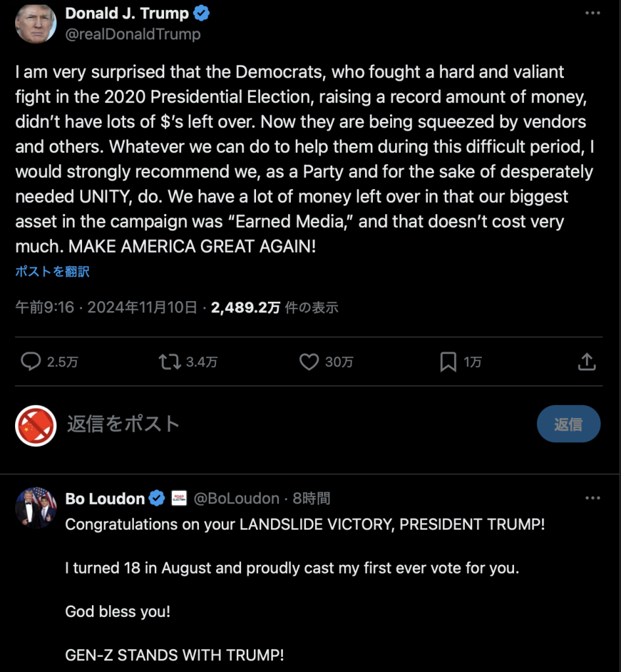Click Bo Loudon's blue verification checkmark
The height and width of the screenshot is (672, 621).
pyautogui.click(x=156, y=498)
